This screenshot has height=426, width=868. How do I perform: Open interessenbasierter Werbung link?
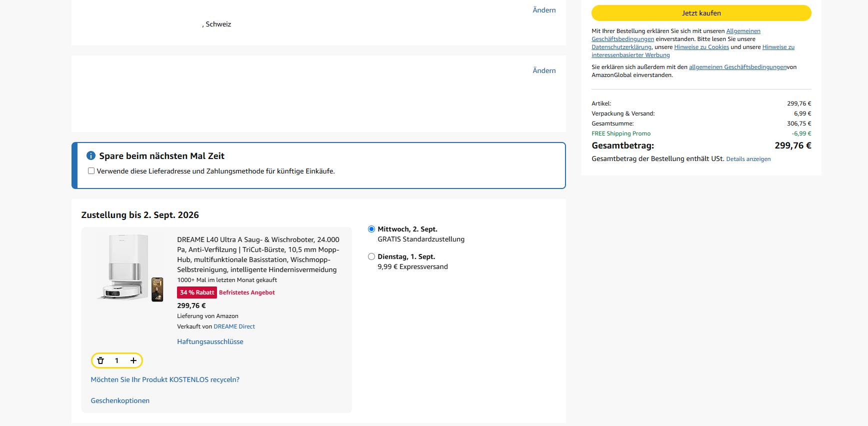pyautogui.click(x=630, y=55)
